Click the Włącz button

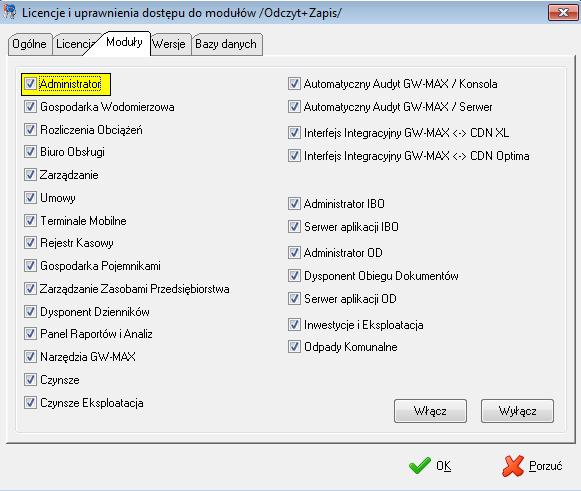(430, 411)
